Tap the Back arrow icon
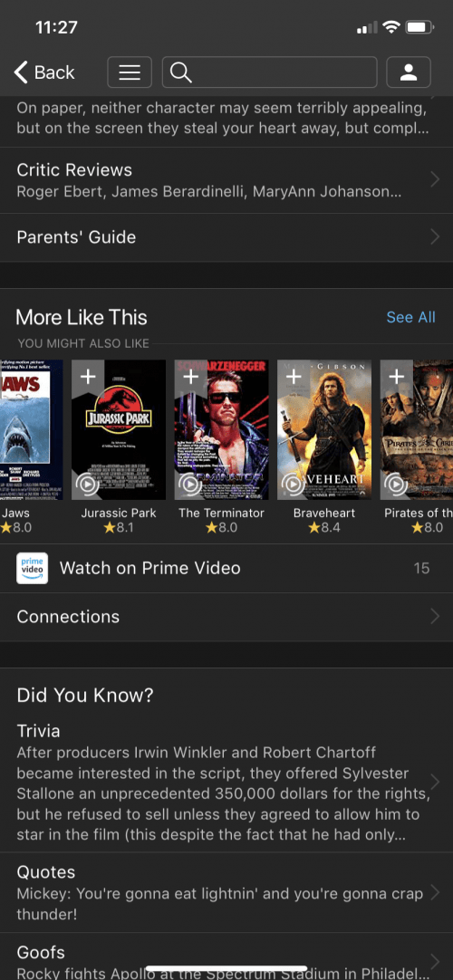The height and width of the screenshot is (980, 453). point(21,72)
